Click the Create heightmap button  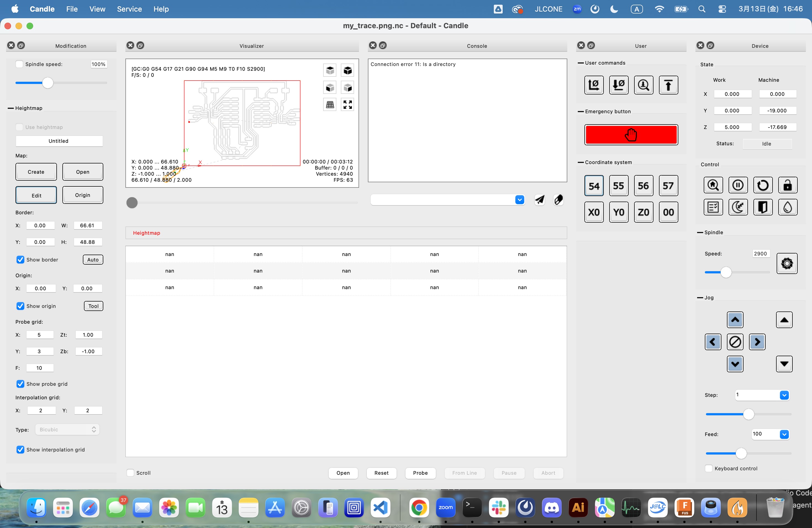pyautogui.click(x=36, y=172)
